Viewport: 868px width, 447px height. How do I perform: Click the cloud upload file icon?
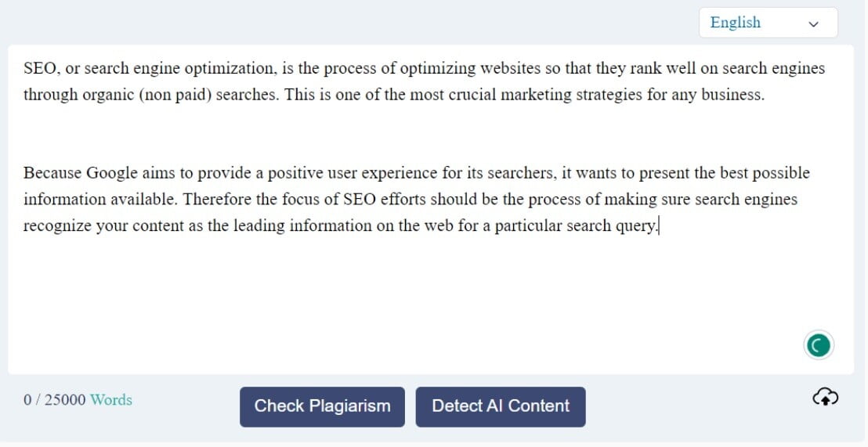coord(825,397)
